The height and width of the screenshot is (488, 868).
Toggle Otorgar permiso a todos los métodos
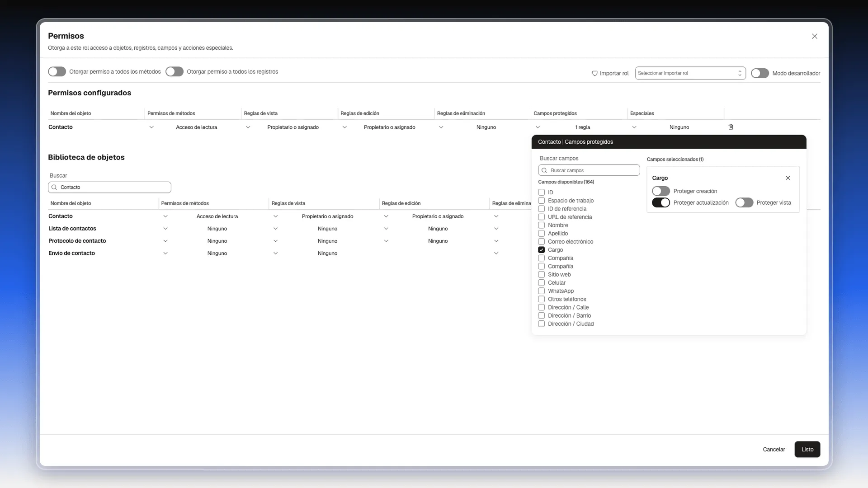click(x=57, y=72)
